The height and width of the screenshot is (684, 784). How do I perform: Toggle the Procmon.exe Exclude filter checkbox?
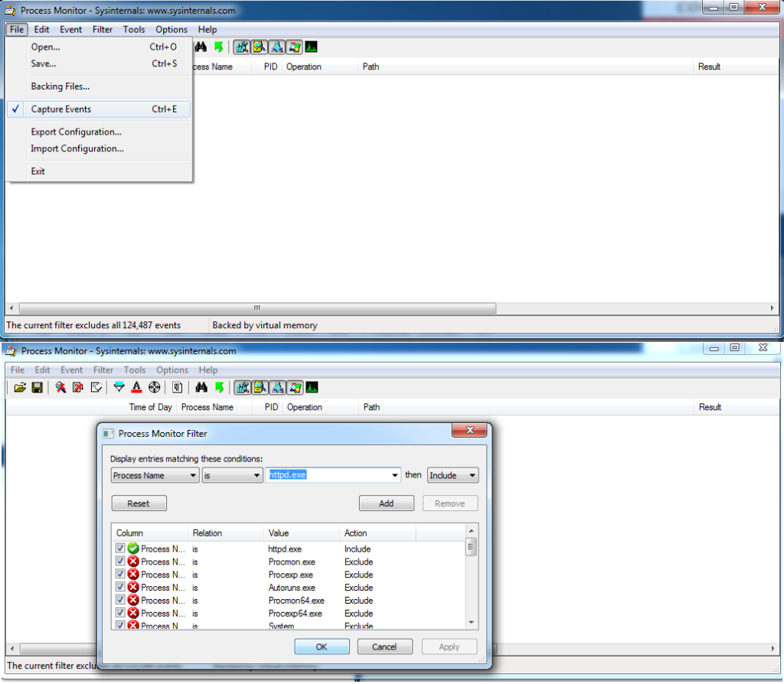tap(120, 562)
